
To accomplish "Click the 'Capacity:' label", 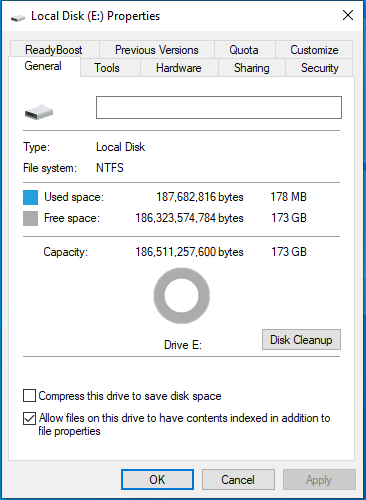I will [65, 252].
